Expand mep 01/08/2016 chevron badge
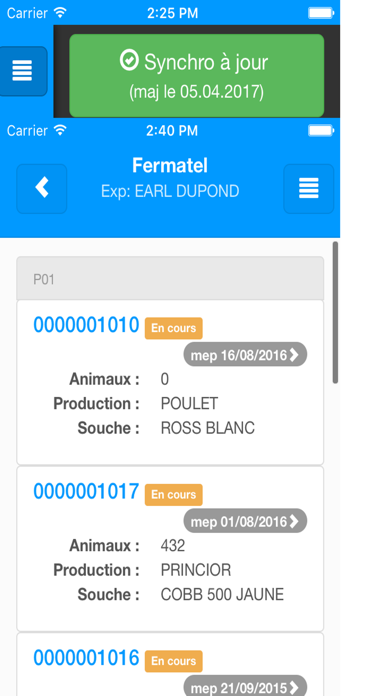 [245, 521]
